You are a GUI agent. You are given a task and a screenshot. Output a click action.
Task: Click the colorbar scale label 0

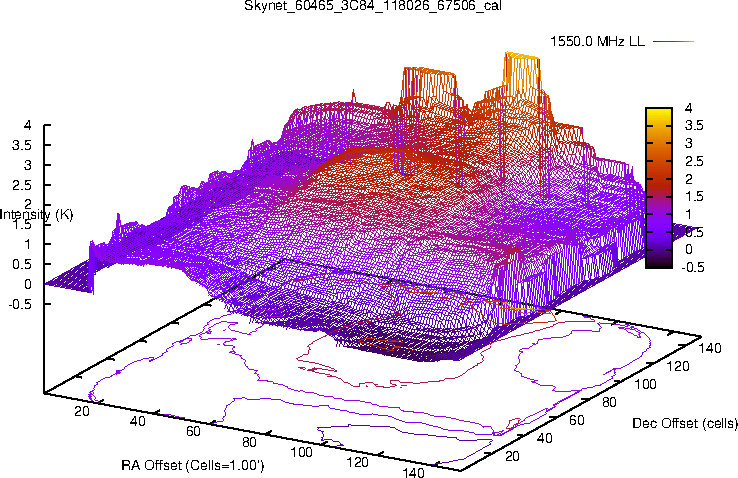[689, 249]
